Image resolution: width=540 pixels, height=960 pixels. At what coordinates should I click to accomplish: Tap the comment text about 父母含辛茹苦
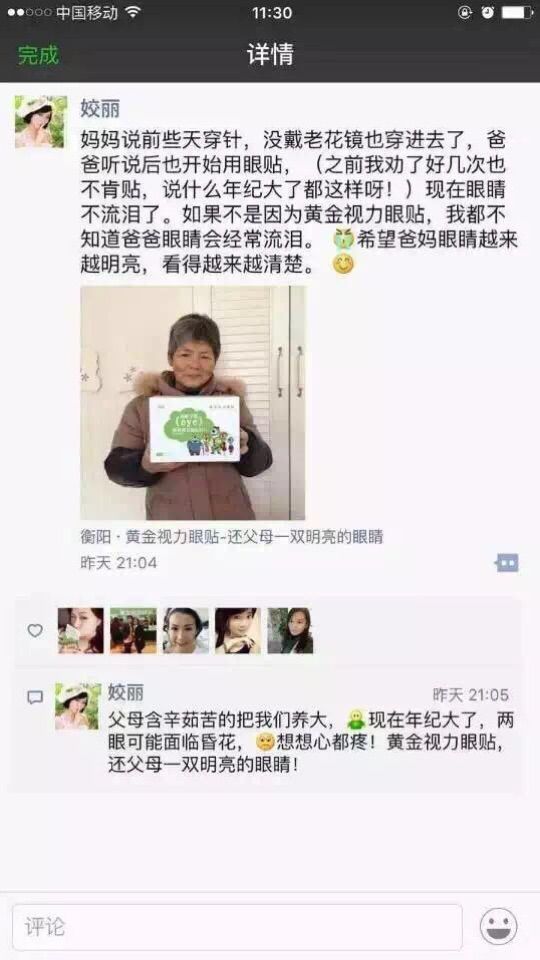click(x=309, y=741)
